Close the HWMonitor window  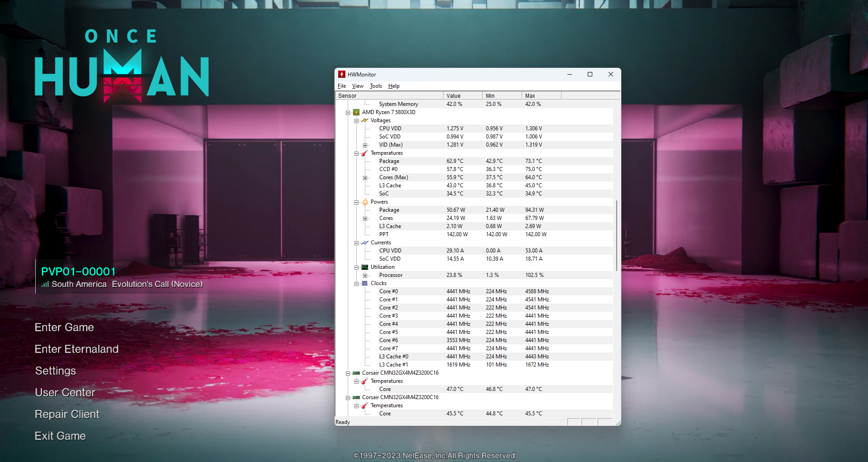tap(611, 74)
